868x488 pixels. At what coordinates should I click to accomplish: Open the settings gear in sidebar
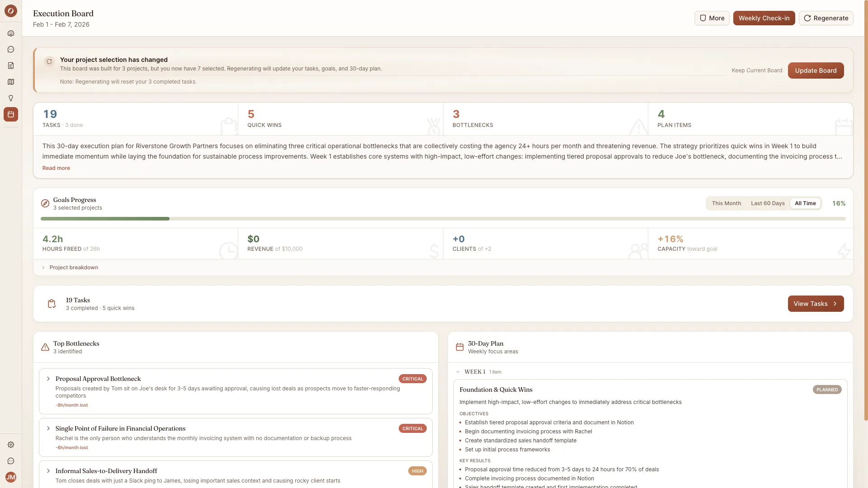pos(11,445)
